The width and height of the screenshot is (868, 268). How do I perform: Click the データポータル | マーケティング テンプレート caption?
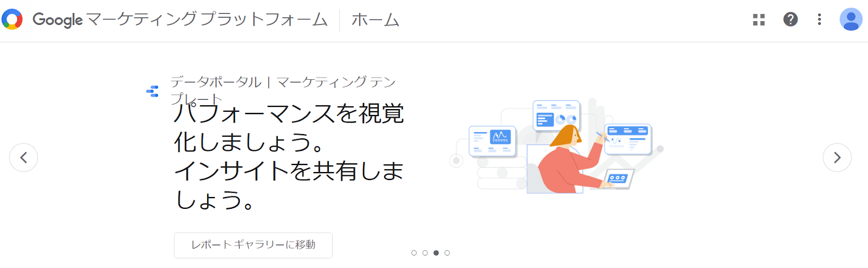click(x=283, y=90)
